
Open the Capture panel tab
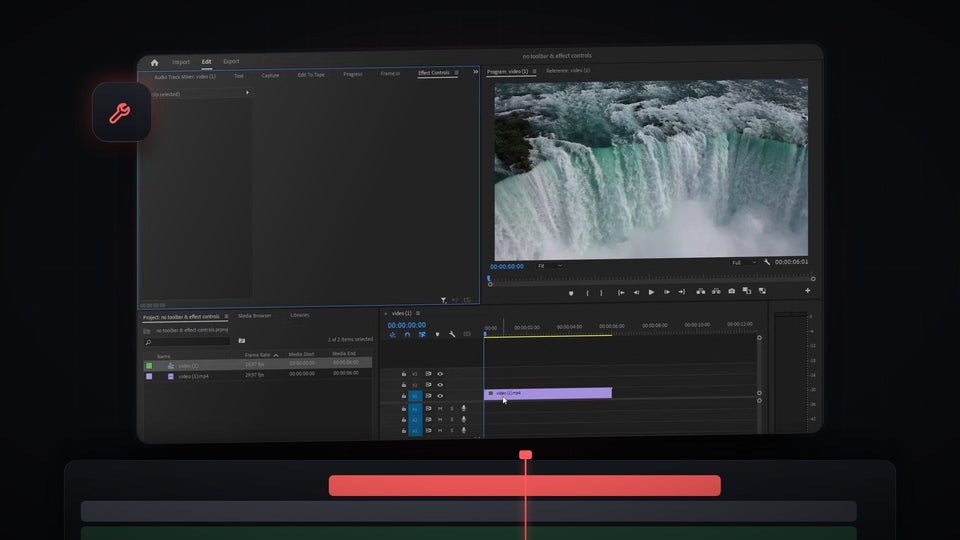270,75
